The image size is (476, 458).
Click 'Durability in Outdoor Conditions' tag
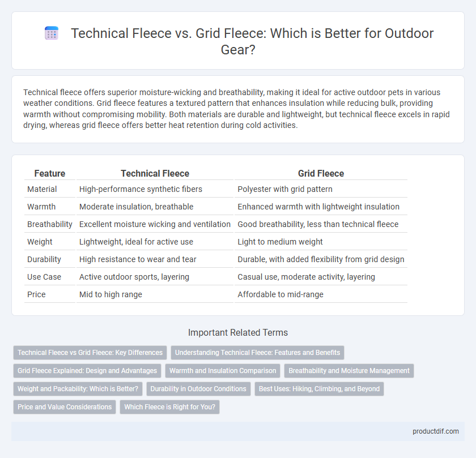198,389
